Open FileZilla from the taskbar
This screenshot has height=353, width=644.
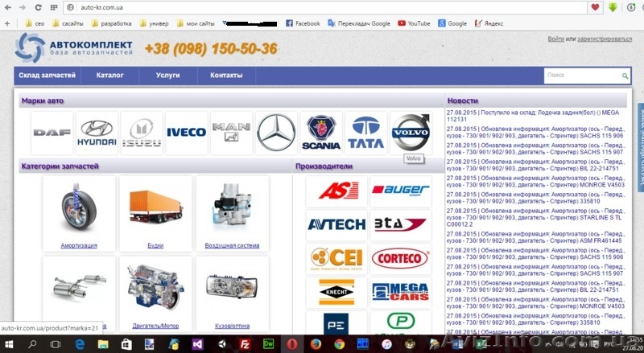(x=245, y=344)
